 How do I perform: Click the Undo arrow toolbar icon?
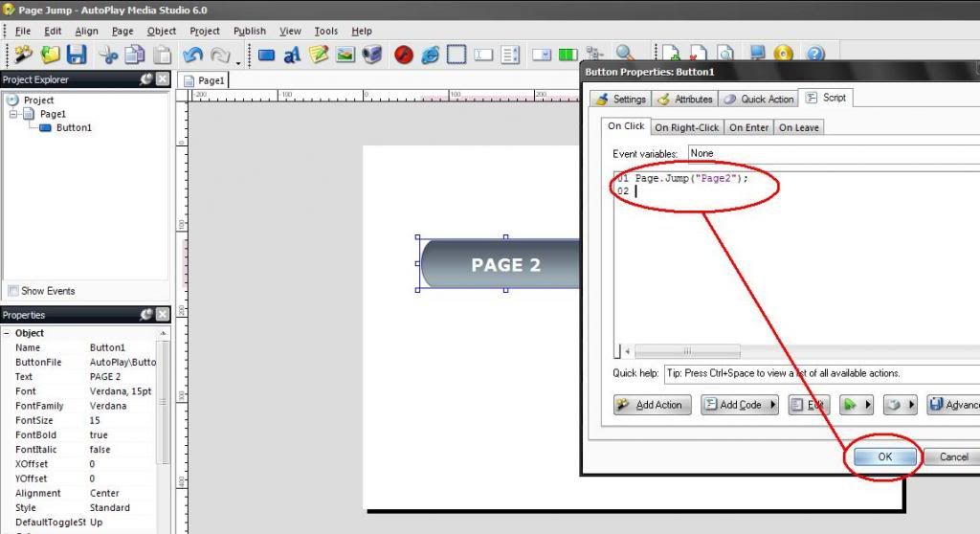[193, 55]
